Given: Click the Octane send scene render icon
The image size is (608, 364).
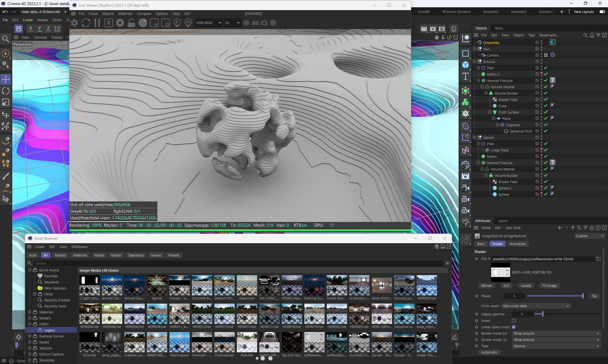Looking at the screenshot, I should 74,23.
